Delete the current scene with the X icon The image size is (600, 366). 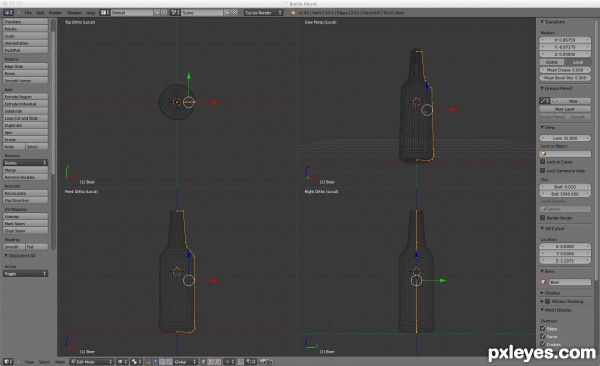click(x=235, y=13)
